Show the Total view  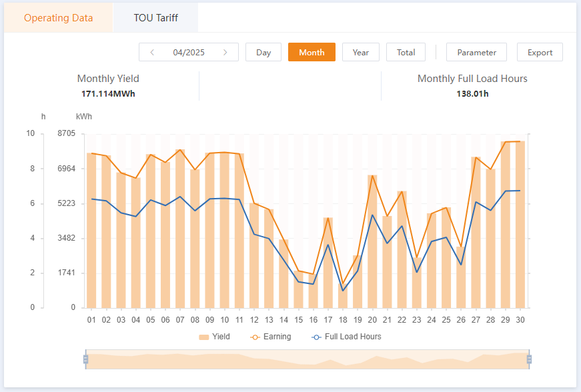(406, 52)
